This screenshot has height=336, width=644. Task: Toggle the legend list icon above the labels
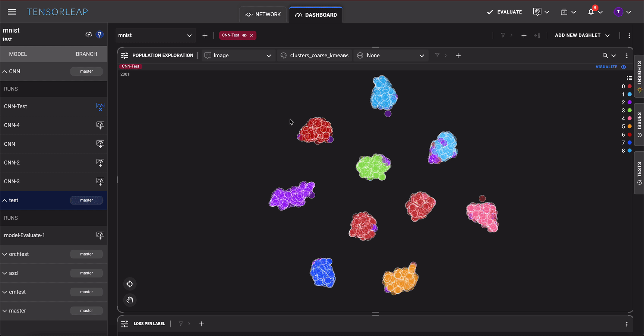629,78
